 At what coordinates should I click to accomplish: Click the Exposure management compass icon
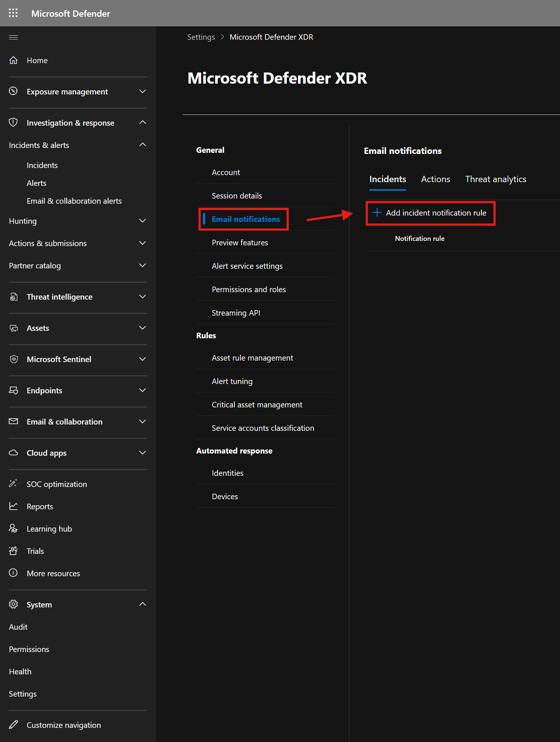tap(13, 91)
